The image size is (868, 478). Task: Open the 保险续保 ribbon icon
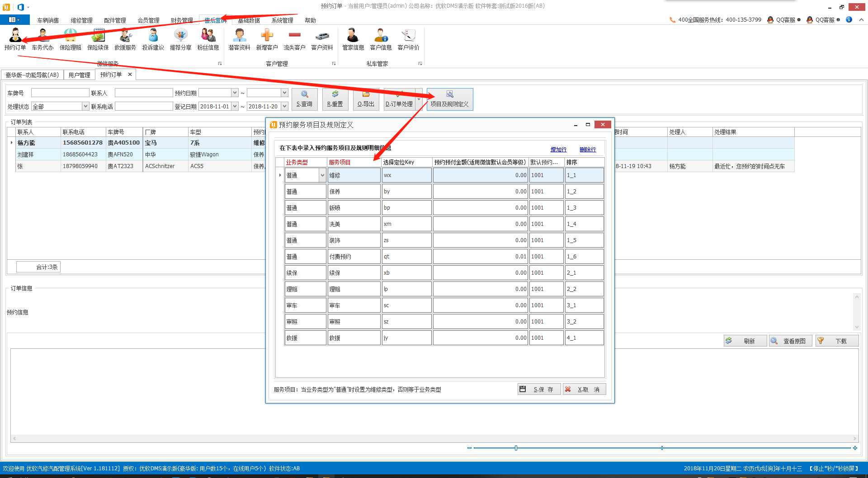tap(98, 39)
